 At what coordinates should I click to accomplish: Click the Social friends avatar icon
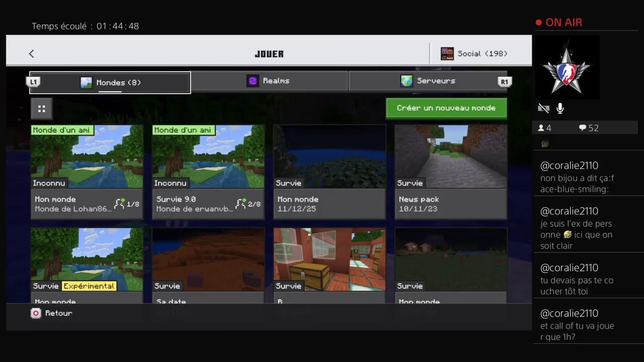pyautogui.click(x=447, y=53)
